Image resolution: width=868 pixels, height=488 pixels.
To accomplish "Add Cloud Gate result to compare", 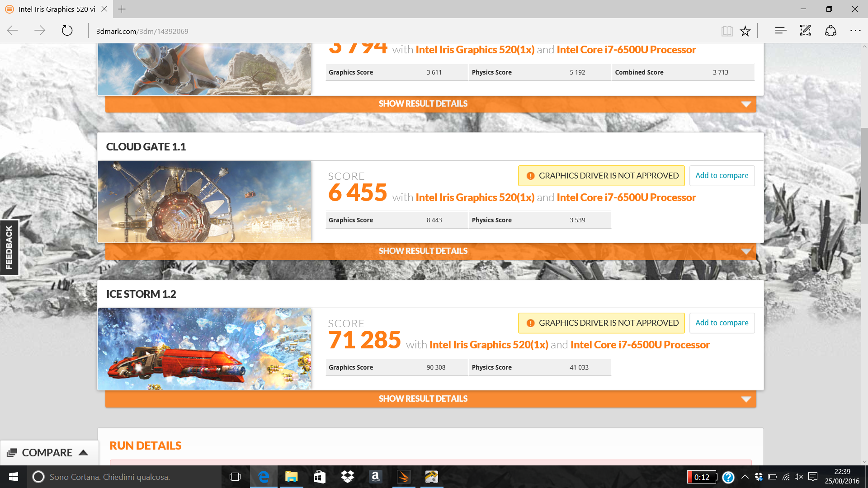I will click(722, 176).
